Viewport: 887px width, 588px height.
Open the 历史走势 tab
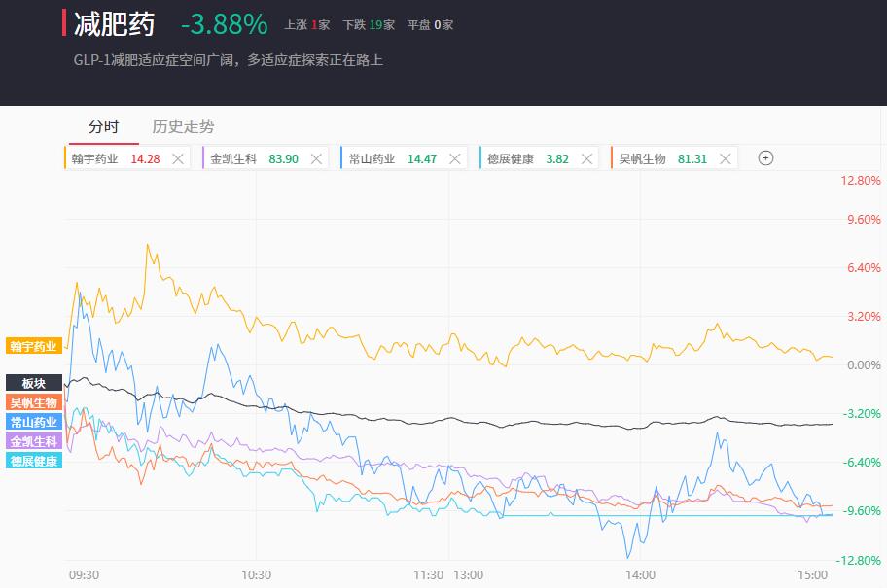coord(183,126)
